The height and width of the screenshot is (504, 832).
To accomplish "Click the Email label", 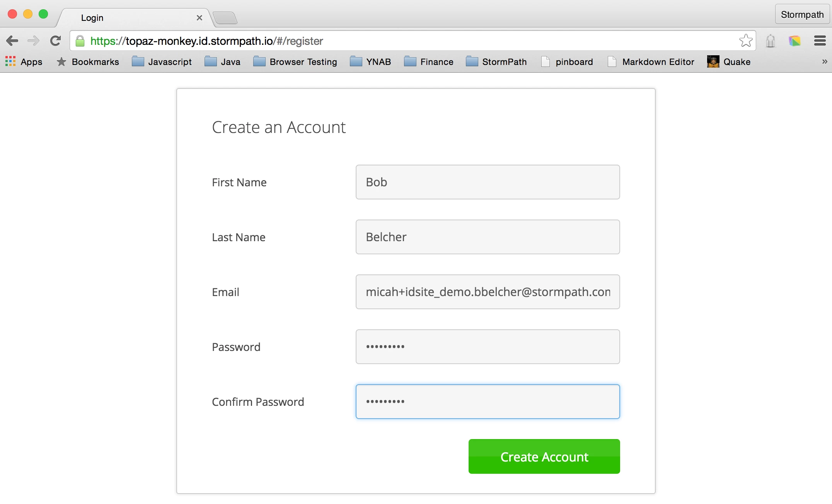I will tap(225, 292).
